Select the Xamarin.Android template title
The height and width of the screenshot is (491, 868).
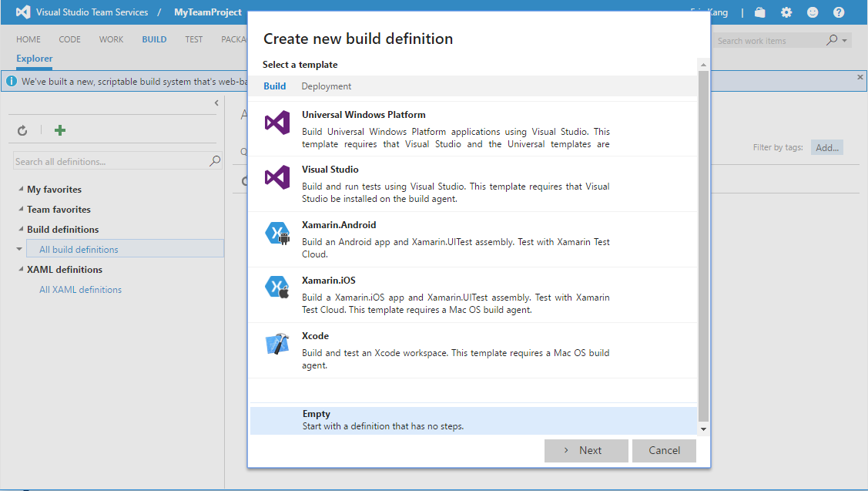pos(339,225)
